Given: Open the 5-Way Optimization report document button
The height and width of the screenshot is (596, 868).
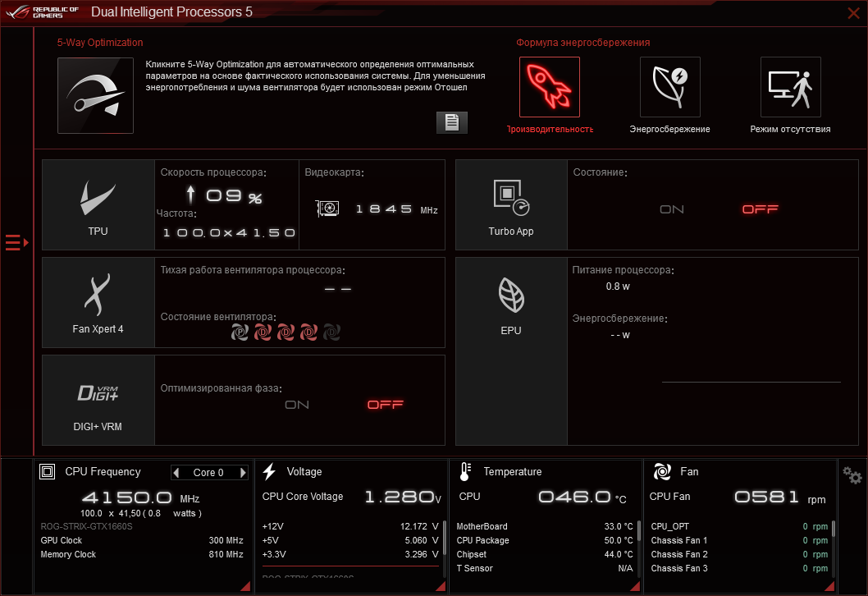Looking at the screenshot, I should coord(452,122).
